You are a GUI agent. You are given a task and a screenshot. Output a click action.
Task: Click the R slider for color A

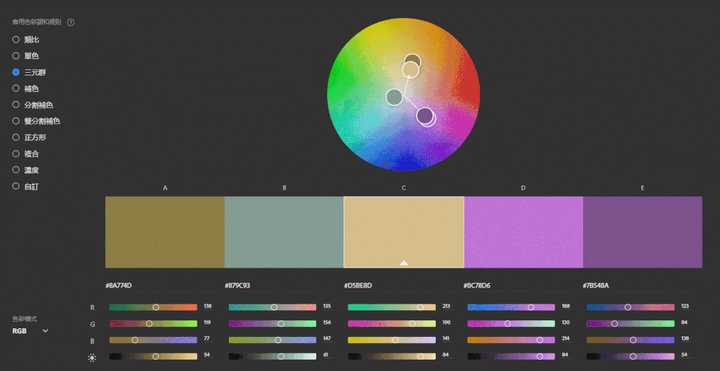coord(153,307)
